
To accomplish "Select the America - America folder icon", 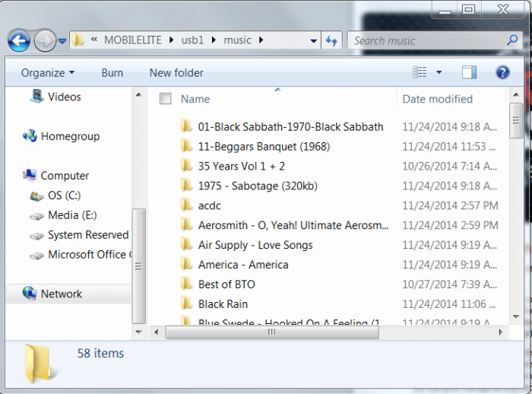I will [x=187, y=264].
